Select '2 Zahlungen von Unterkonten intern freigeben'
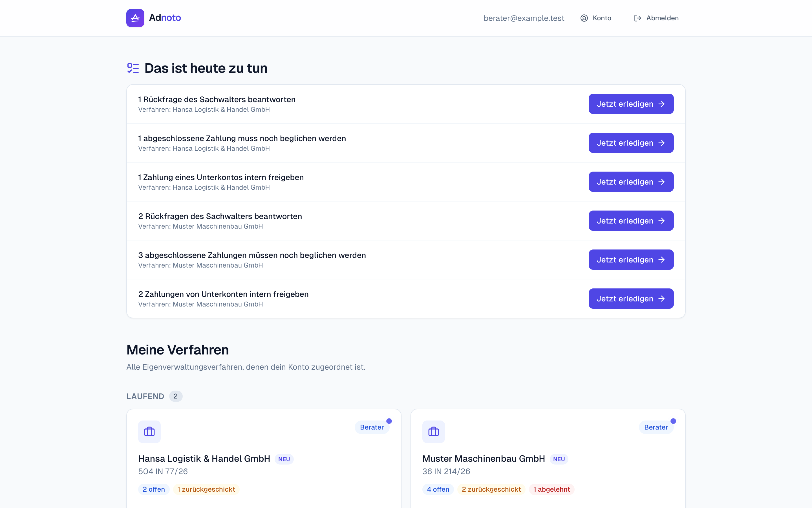Screen dimensions: 812x508 click(x=223, y=294)
